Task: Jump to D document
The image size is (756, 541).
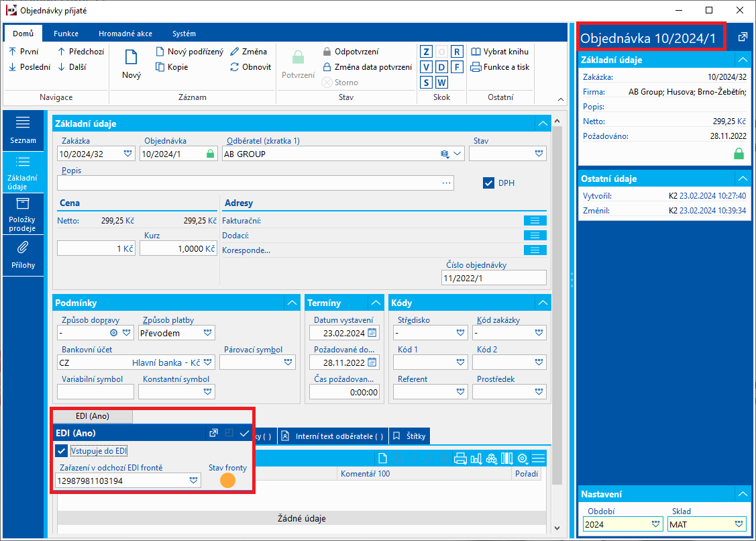Action: pos(441,67)
